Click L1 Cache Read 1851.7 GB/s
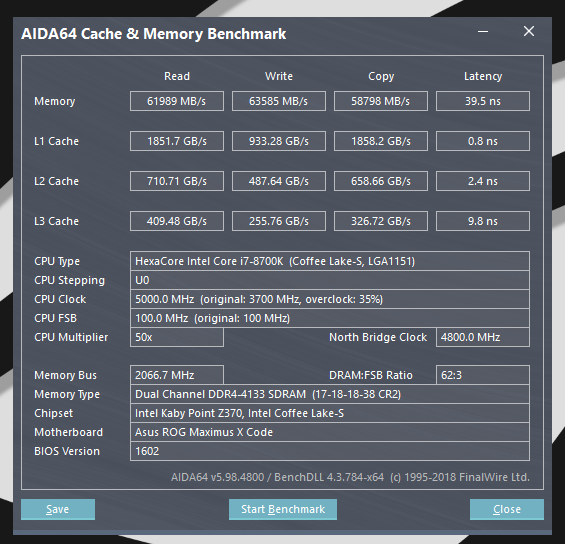565x544 pixels. click(177, 141)
